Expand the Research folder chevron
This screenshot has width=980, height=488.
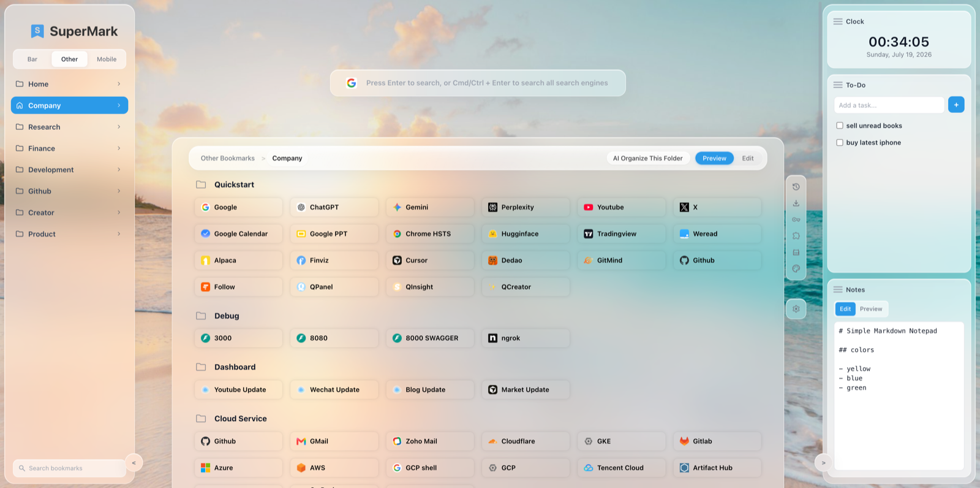(x=119, y=127)
